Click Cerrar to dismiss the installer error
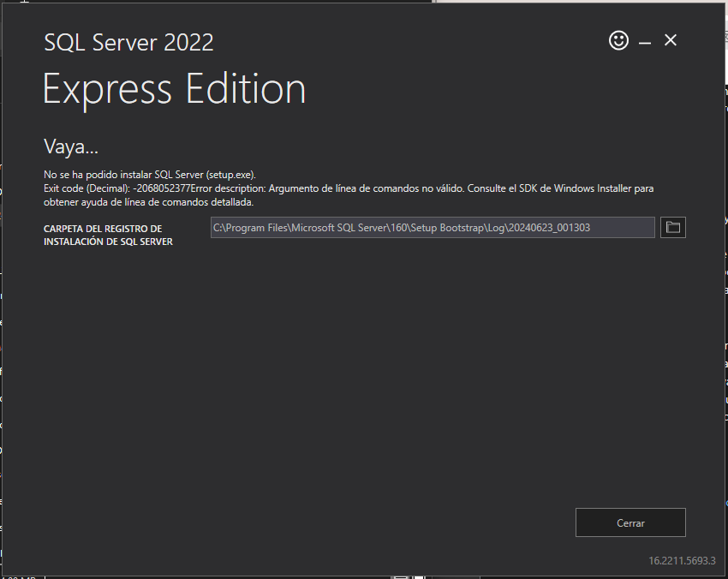Image resolution: width=728 pixels, height=579 pixels. point(630,522)
